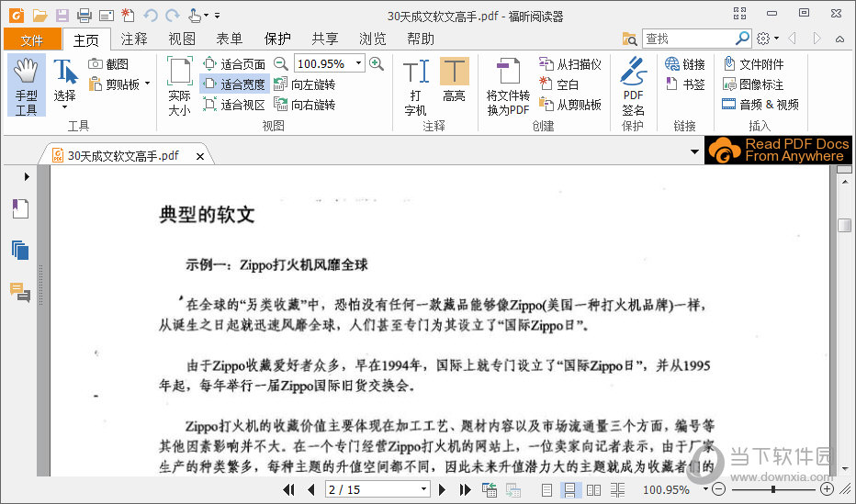Viewport: 856px width, 504px height.
Task: Activate the Select text tool (选择)
Action: [x=65, y=83]
